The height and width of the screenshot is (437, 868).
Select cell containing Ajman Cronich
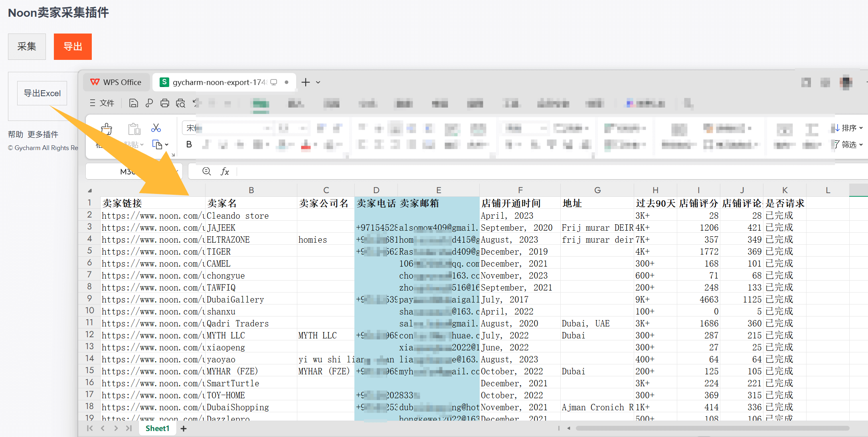tap(597, 407)
